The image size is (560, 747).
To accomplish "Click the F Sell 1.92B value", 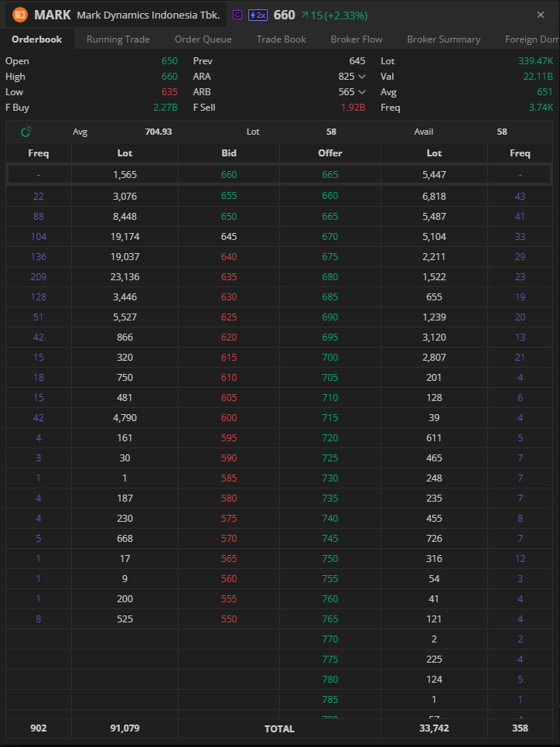I will pyautogui.click(x=353, y=108).
